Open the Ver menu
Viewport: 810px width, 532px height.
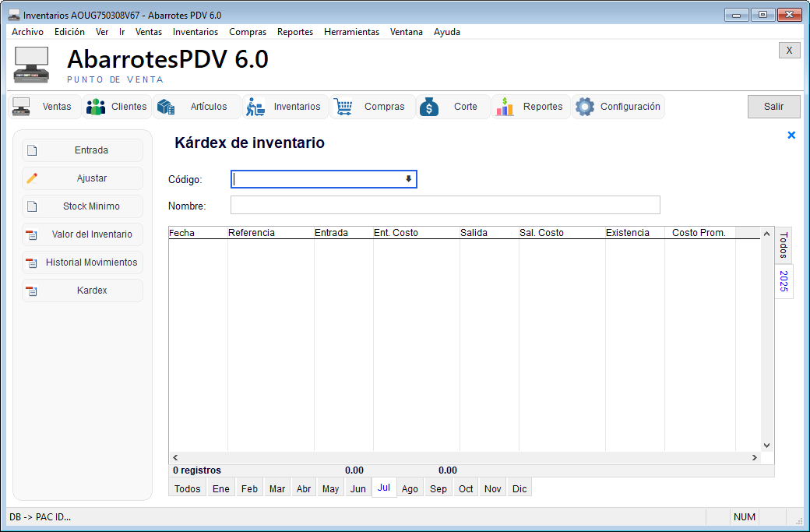tap(102, 31)
